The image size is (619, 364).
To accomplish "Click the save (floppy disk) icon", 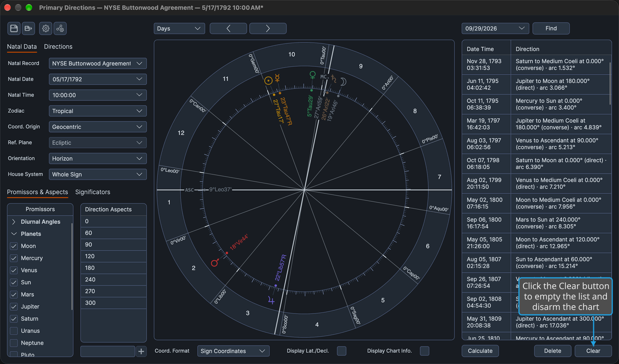I will click(x=14, y=28).
